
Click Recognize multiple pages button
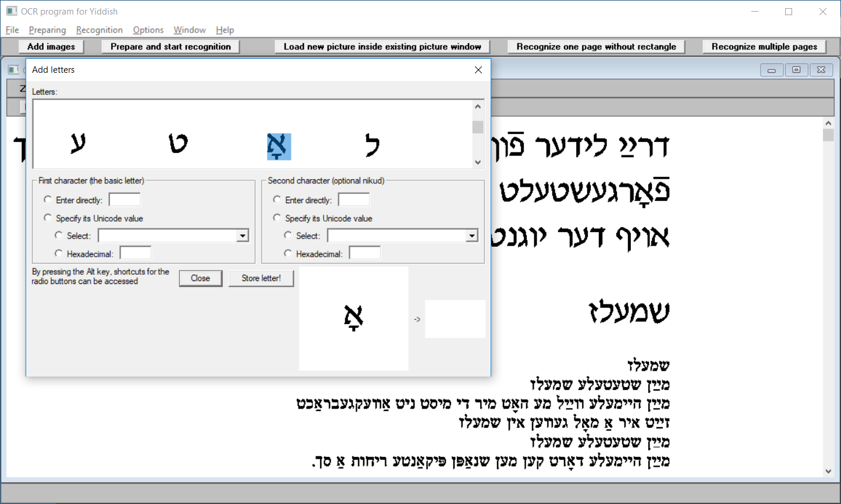pos(764,47)
